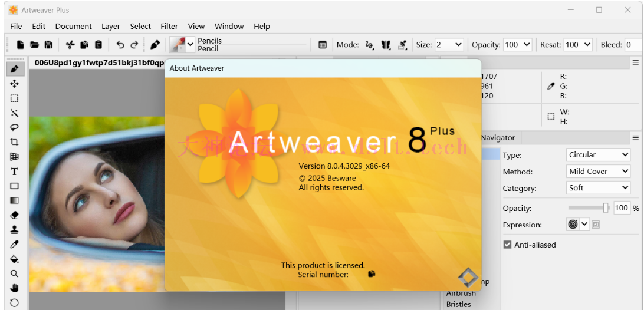Open the Select menu
644x310 pixels.
coord(140,27)
